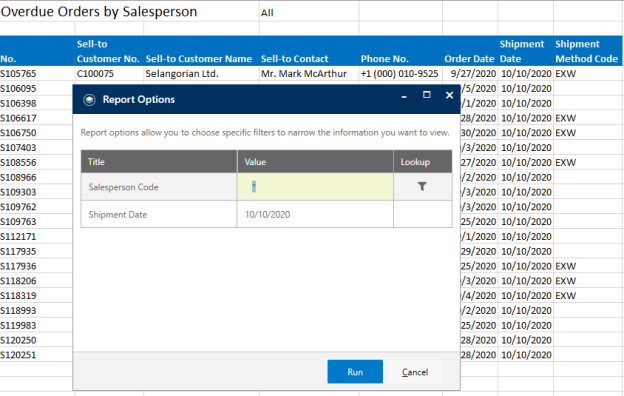Screen dimensions: 624x396
Task: Select order number S105765 cell
Action: tap(37, 74)
